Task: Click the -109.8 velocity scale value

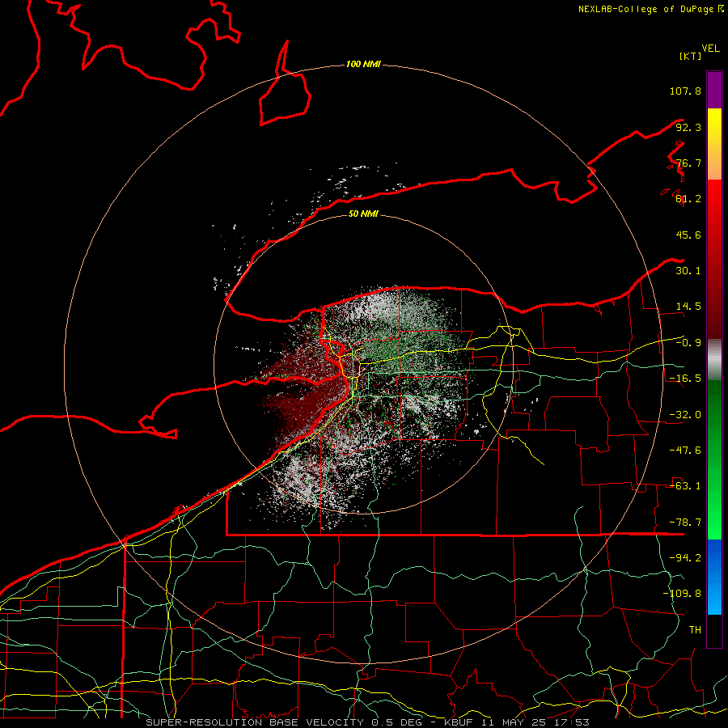Action: point(682,594)
